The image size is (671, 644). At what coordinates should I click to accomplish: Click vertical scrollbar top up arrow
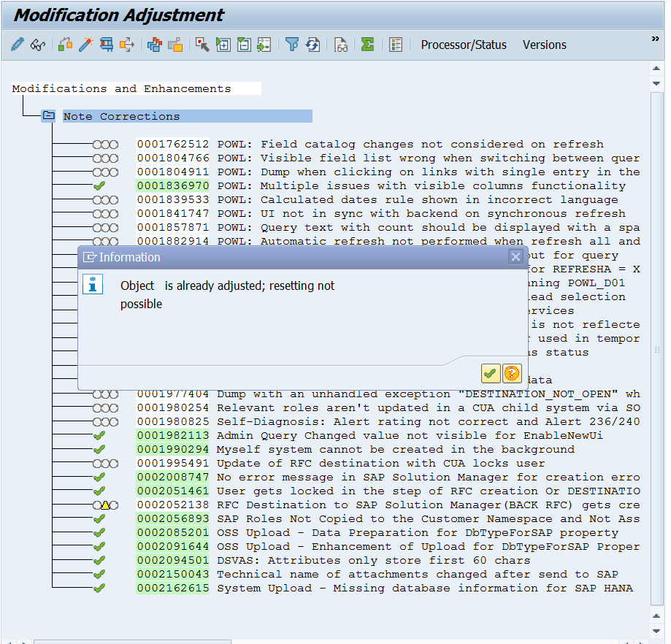(x=656, y=69)
